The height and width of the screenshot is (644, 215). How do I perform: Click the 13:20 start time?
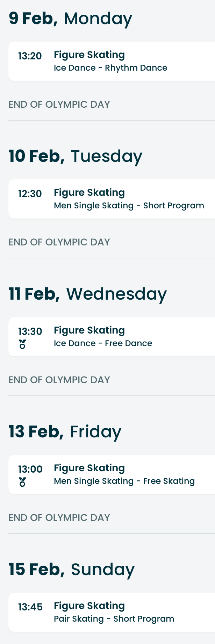tap(30, 56)
